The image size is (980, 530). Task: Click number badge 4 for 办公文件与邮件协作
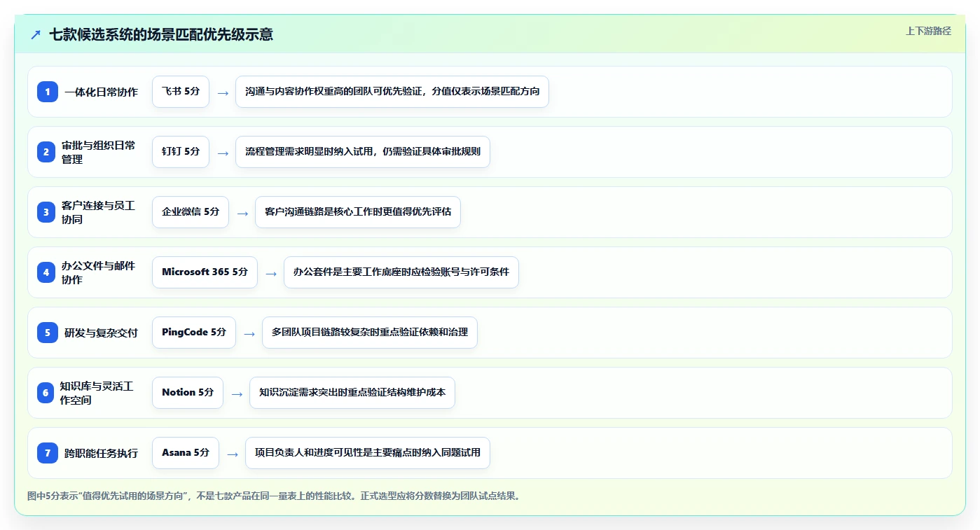[x=46, y=272]
